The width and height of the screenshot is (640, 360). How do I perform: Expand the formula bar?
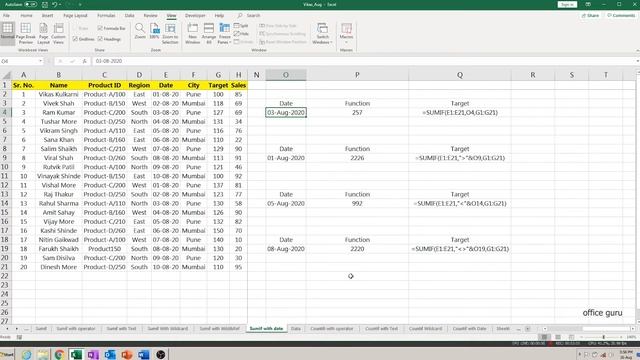click(637, 61)
